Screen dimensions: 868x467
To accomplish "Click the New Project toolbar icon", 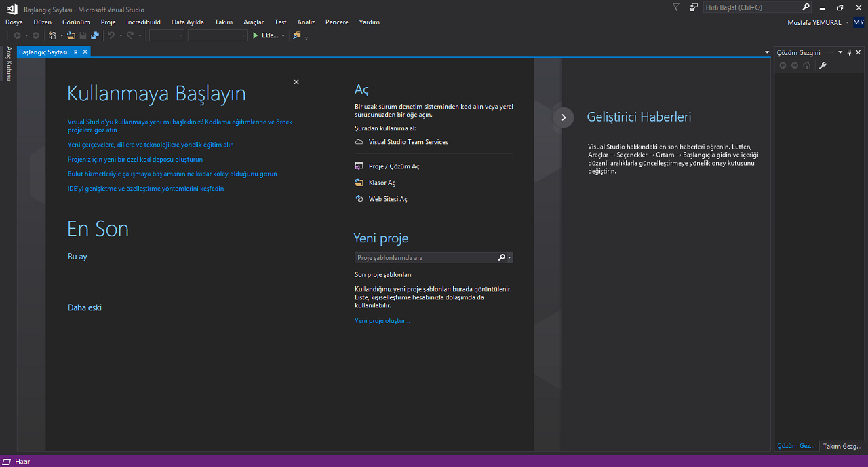I will (x=52, y=35).
